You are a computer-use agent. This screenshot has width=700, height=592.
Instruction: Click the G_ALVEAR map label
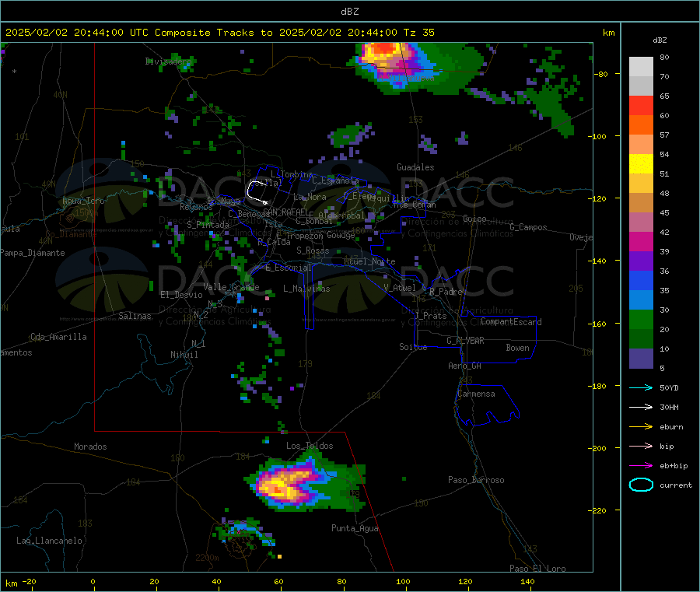point(465,341)
